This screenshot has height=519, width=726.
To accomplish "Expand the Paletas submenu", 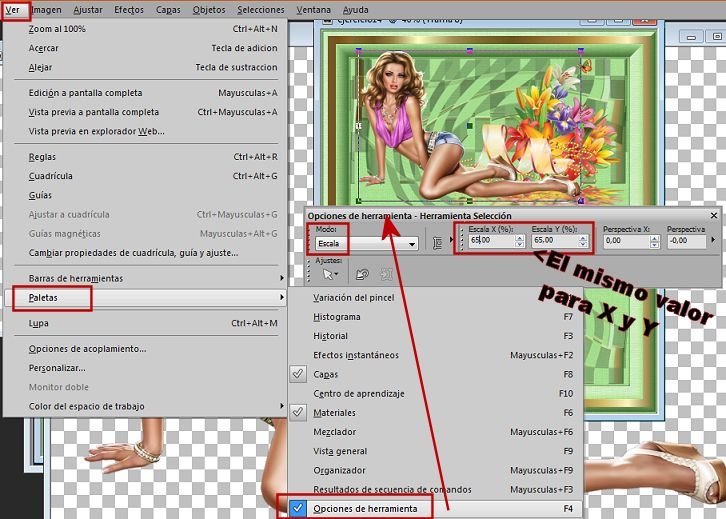I will pyautogui.click(x=144, y=298).
